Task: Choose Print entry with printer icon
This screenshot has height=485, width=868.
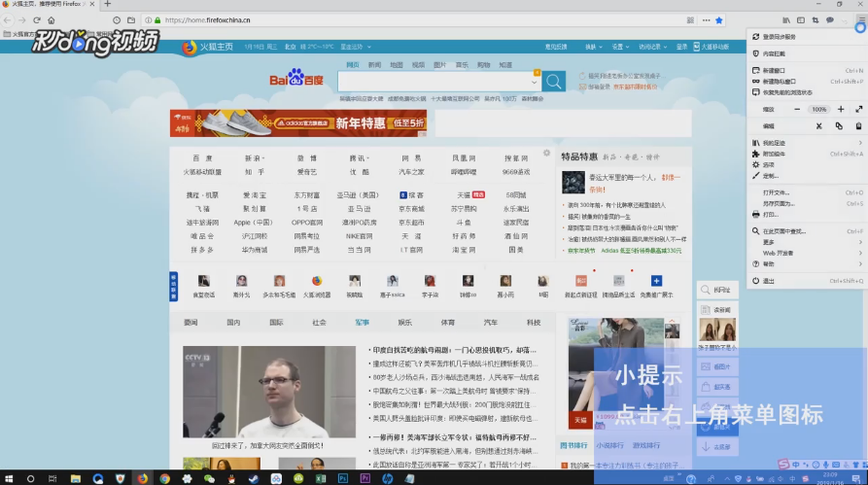Action: [808, 214]
